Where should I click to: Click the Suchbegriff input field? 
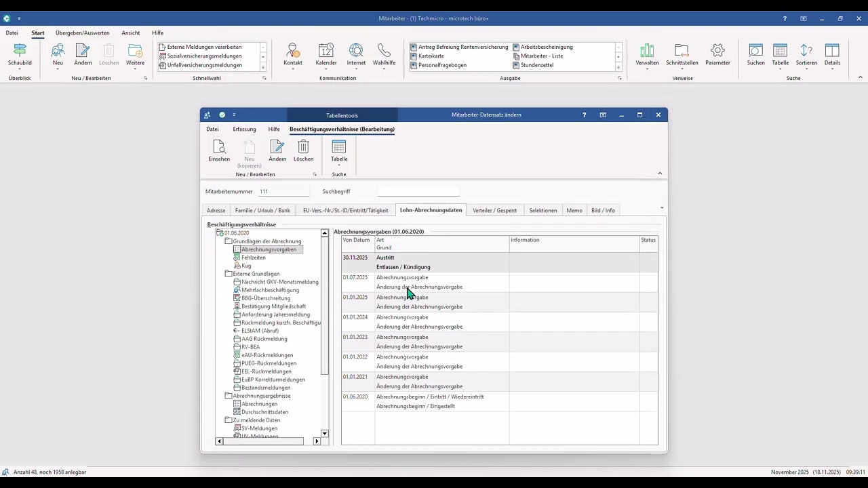[418, 192]
